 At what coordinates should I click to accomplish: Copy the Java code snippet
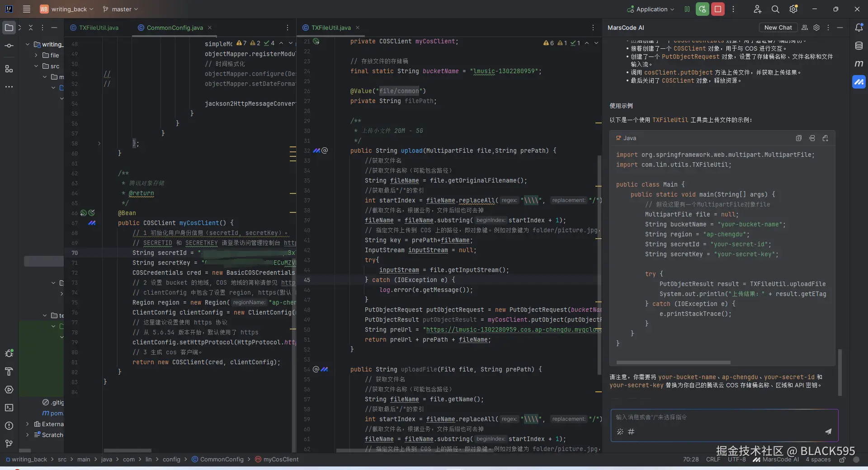pos(798,138)
